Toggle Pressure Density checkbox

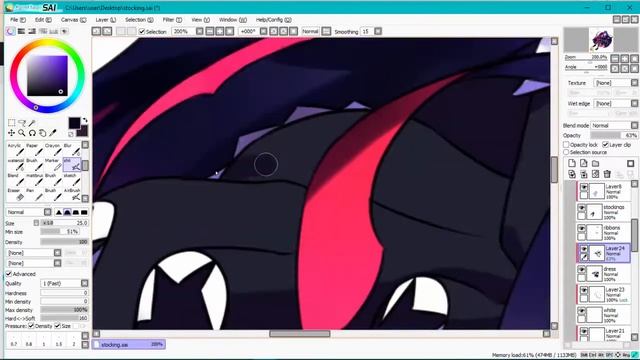pos(31,326)
